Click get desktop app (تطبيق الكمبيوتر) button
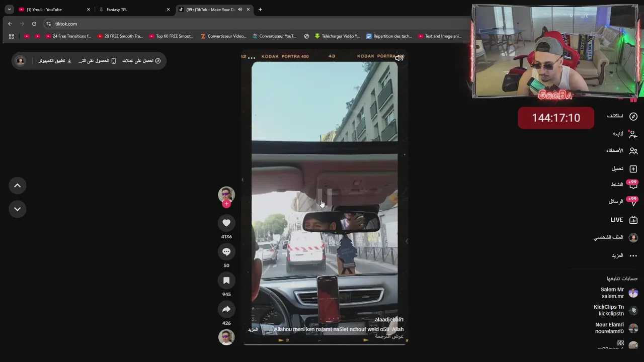Image resolution: width=644 pixels, height=362 pixels. point(55,61)
